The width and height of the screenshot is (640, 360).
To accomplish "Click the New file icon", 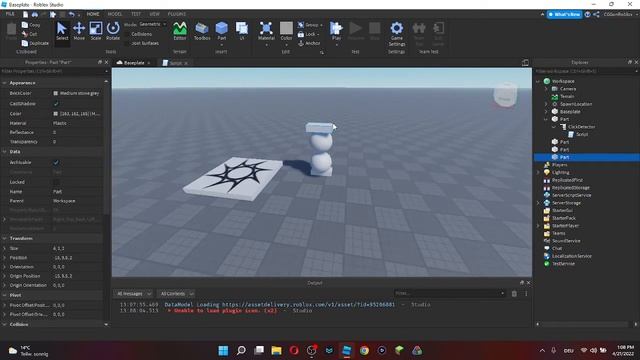I will tap(25, 14).
